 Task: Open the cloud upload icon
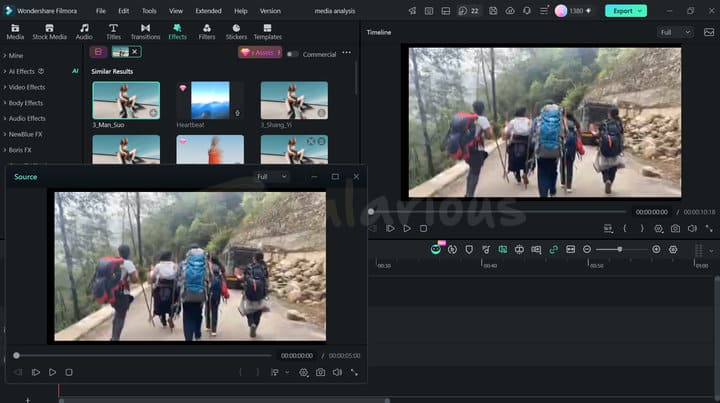[x=510, y=11]
